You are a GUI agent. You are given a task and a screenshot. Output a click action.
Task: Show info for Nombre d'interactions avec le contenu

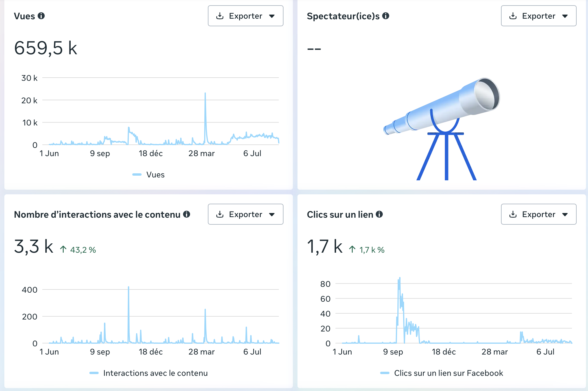coord(187,214)
